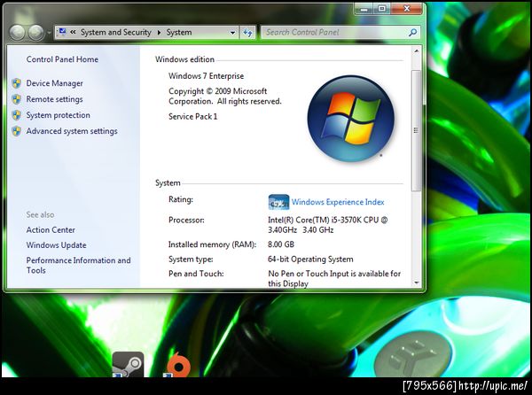Click the processor value Intel Core i5-3570K

click(x=328, y=225)
